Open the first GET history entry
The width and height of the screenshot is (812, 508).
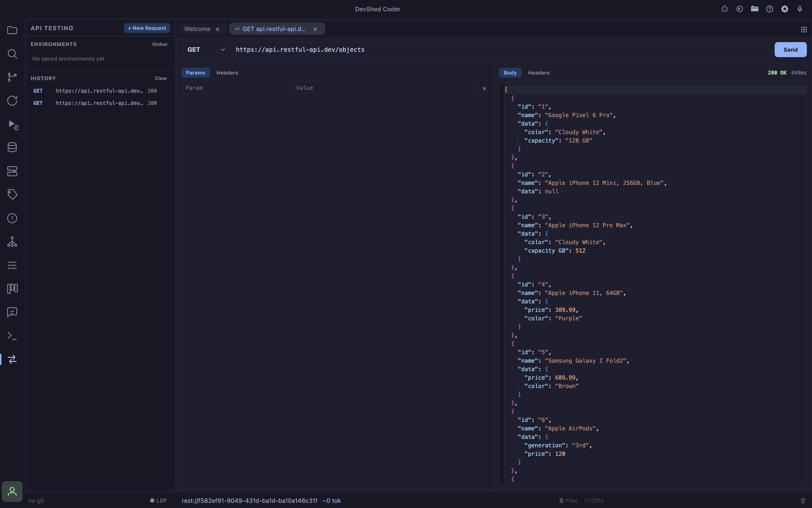pos(100,91)
